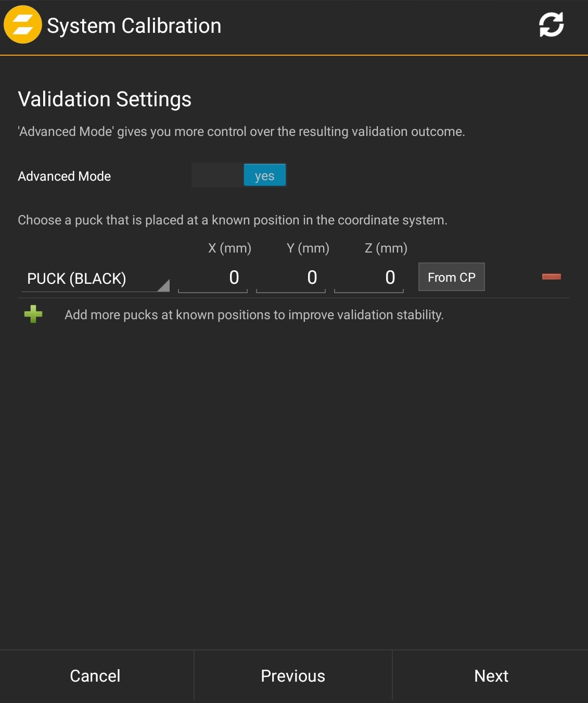
Task: Proceed with the Next button
Action: (x=491, y=676)
